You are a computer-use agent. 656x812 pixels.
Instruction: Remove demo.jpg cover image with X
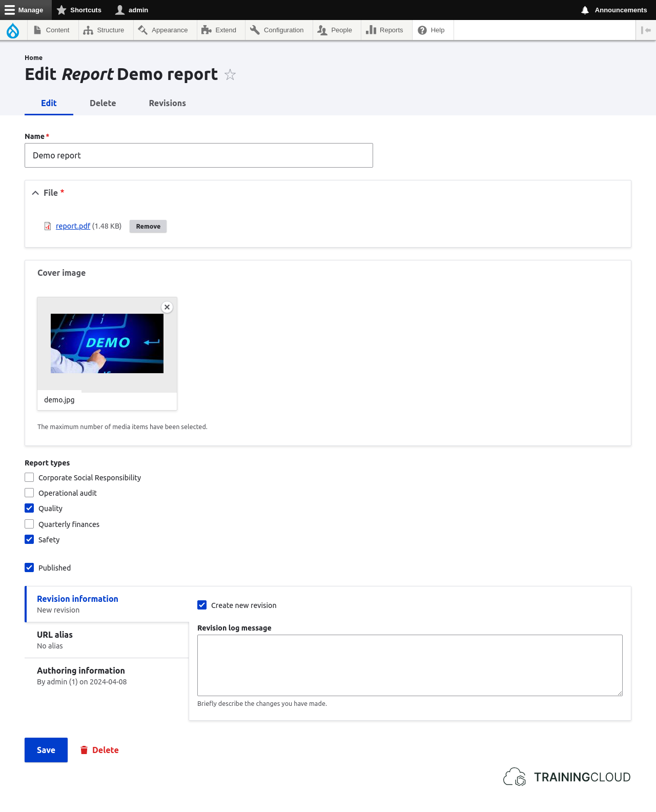pyautogui.click(x=167, y=307)
